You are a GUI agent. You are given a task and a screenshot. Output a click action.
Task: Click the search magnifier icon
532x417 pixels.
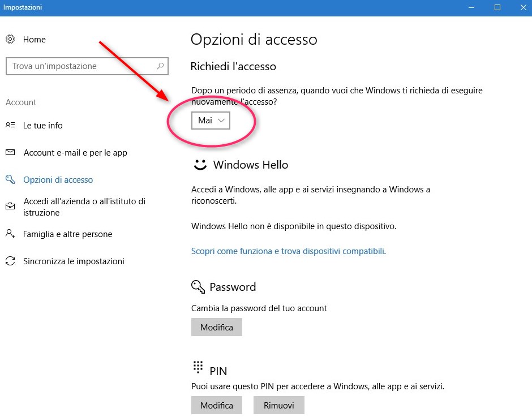[x=160, y=66]
